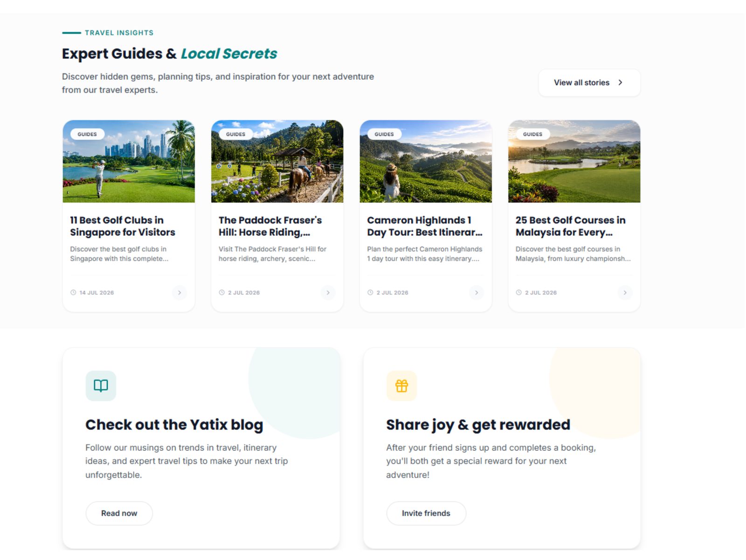The image size is (746, 560).
Task: Click clock icon beside 14 JUL 2026
Action: 73,293
